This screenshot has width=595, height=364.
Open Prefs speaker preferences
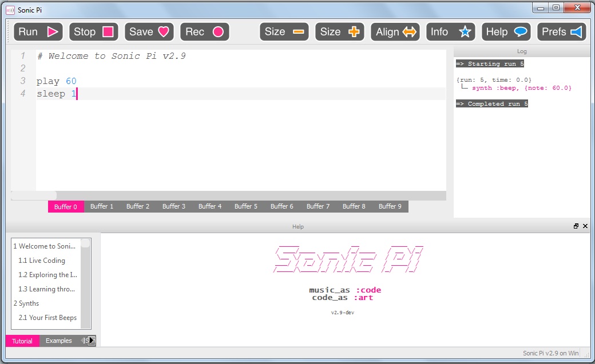click(x=562, y=32)
